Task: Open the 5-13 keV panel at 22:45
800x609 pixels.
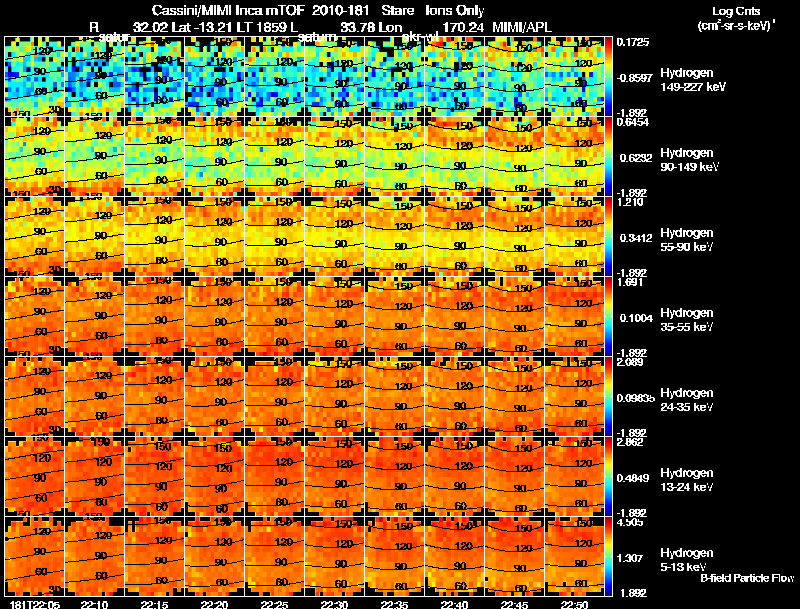Action: pos(514,556)
